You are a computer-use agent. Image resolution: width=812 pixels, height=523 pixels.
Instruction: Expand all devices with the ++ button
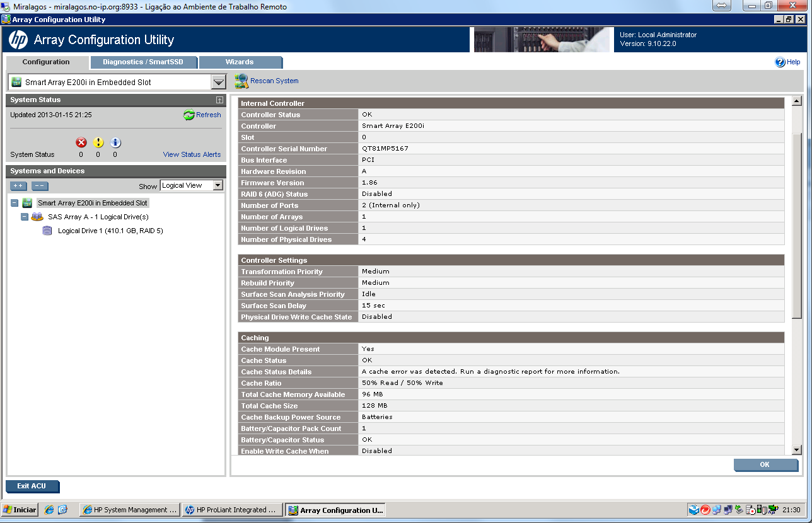[18, 186]
